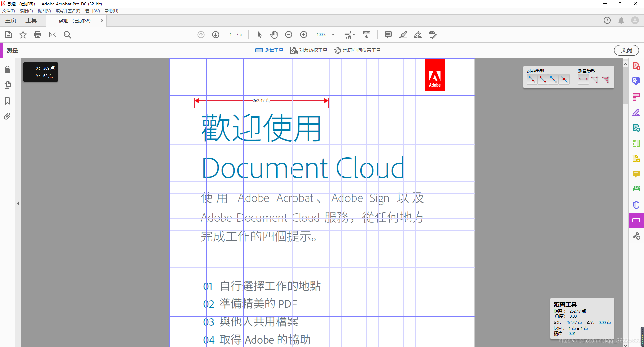The width and height of the screenshot is (644, 347).
Task: Open the sign document pen tool
Action: click(x=418, y=35)
